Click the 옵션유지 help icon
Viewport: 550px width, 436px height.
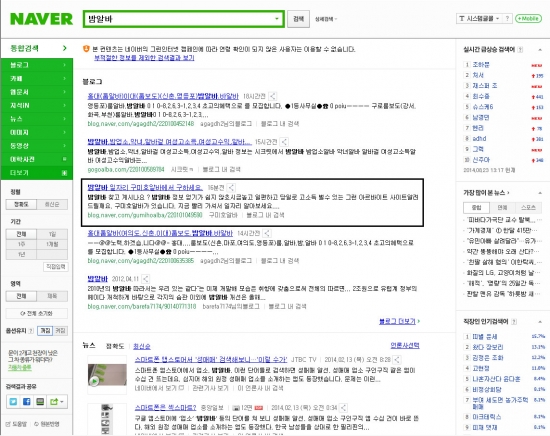point(31,331)
